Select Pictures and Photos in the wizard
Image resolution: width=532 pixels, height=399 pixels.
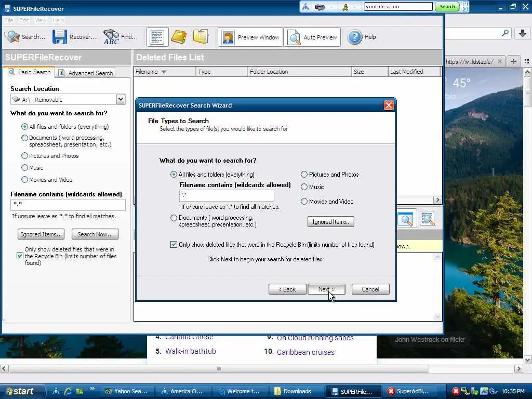[x=304, y=175]
